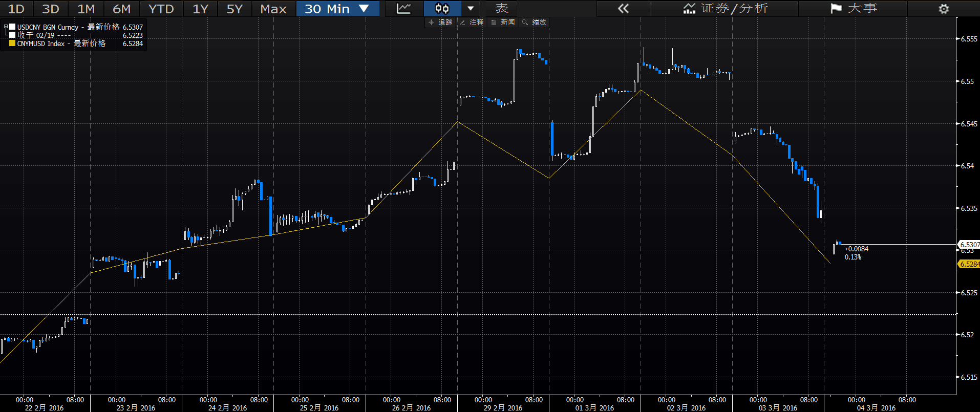Click the 6.515 price axis label
The height and width of the screenshot is (412, 980).
pos(969,377)
